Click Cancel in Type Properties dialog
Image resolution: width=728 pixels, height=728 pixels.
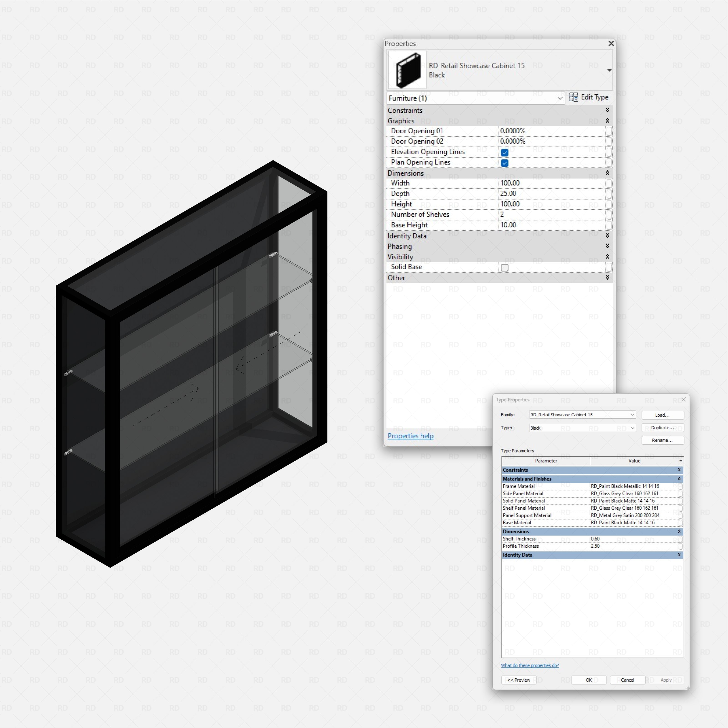627,680
